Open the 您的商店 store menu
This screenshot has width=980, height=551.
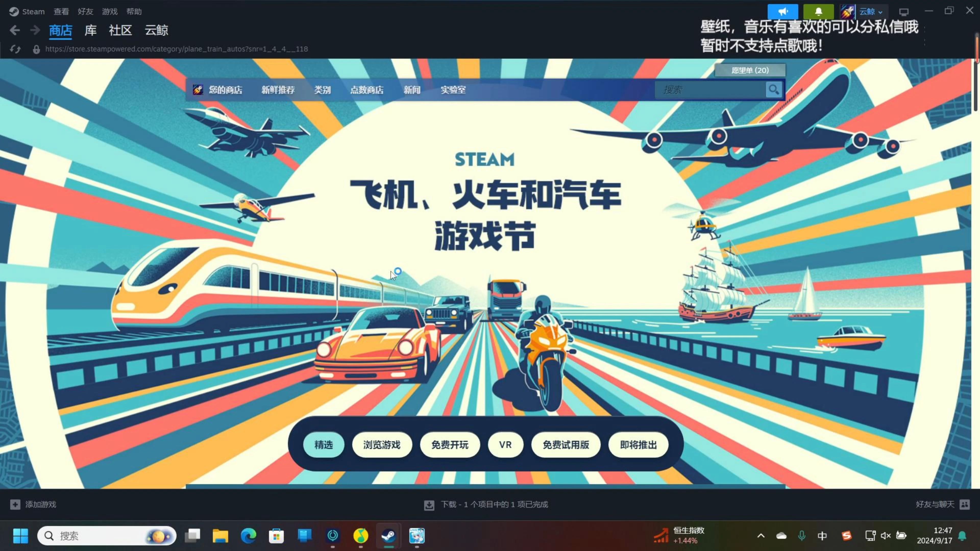225,90
